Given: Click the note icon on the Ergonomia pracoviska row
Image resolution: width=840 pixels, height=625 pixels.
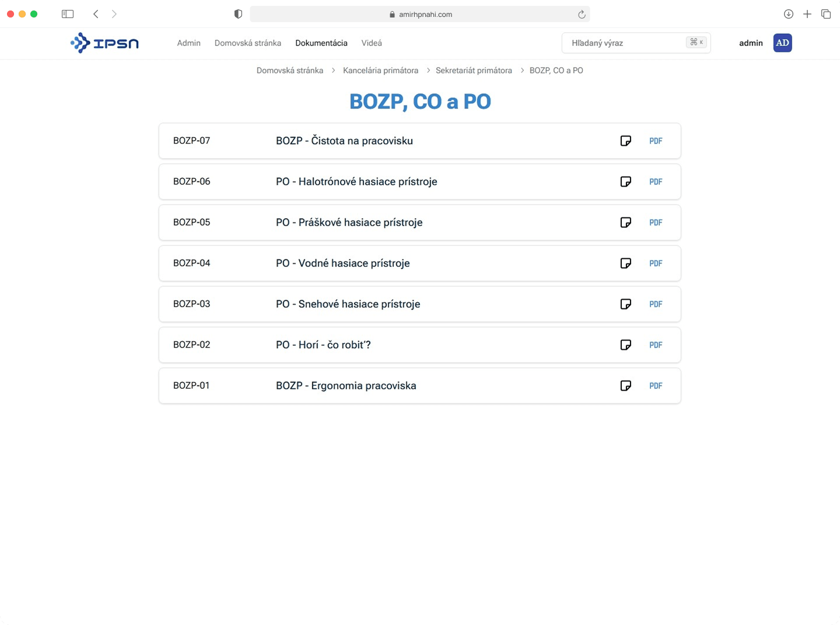Looking at the screenshot, I should point(625,385).
